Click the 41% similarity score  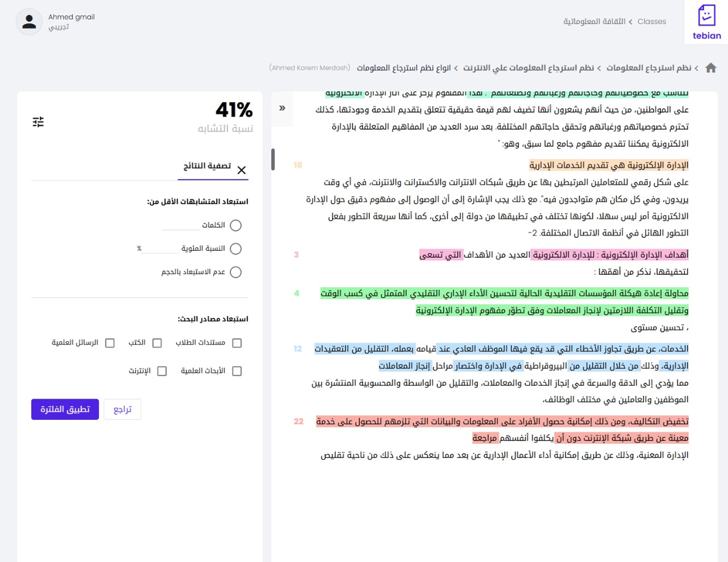point(234,110)
